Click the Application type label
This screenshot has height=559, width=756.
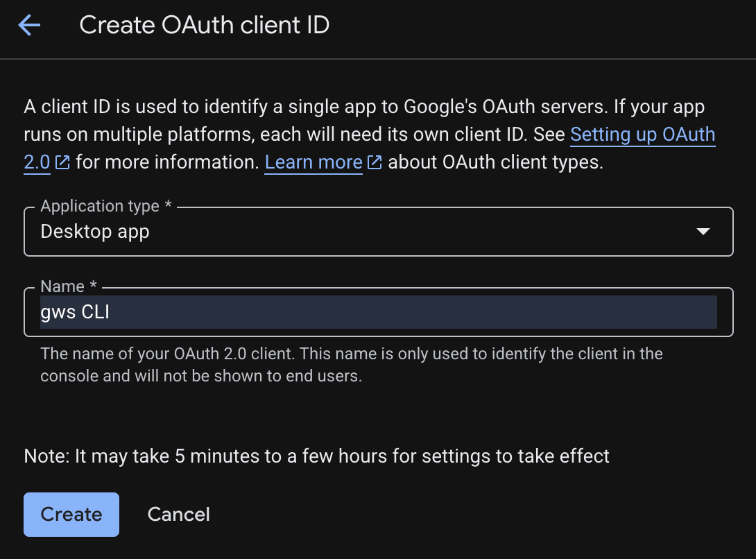[106, 206]
